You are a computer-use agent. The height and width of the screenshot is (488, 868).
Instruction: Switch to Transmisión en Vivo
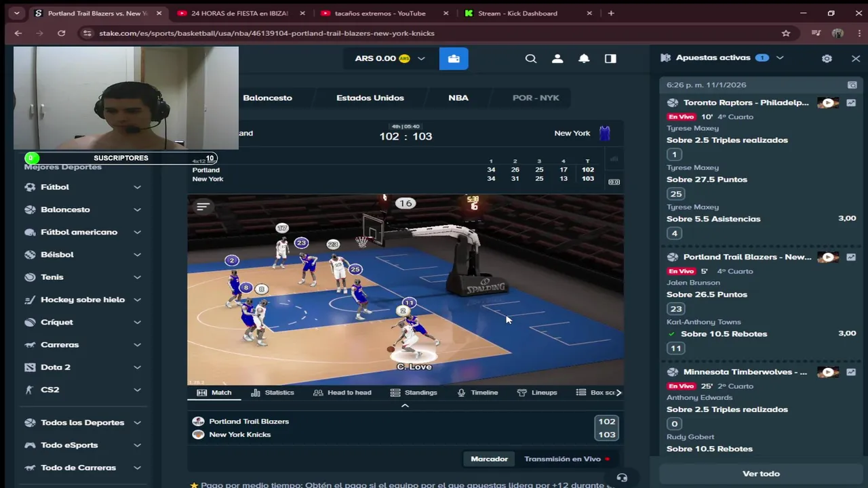pyautogui.click(x=567, y=459)
